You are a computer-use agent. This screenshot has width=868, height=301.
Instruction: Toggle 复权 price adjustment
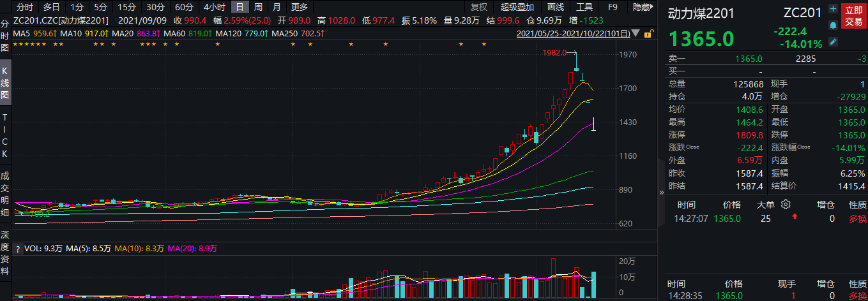(478, 7)
